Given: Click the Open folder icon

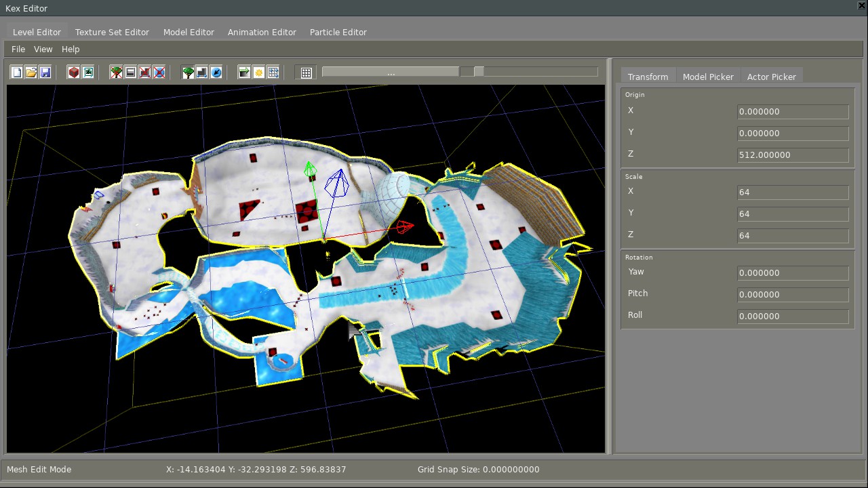Looking at the screenshot, I should tap(31, 73).
